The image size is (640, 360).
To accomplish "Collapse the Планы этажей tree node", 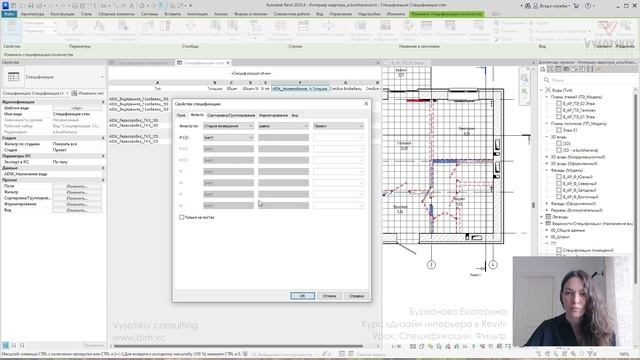I will tap(547, 97).
